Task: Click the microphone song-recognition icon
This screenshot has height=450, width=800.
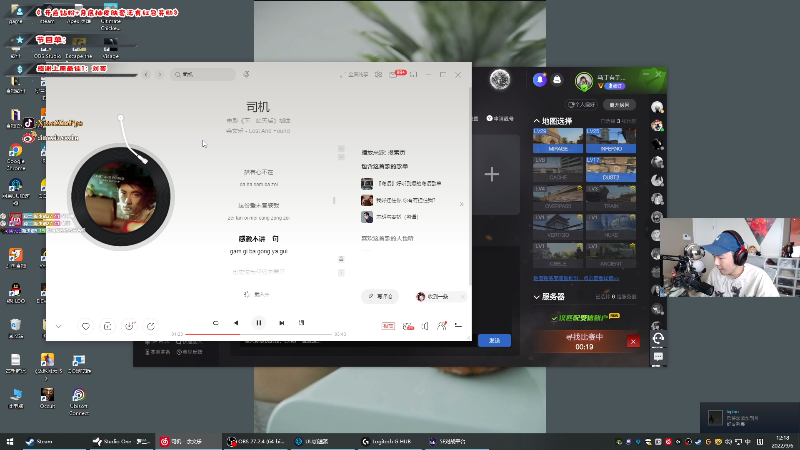Action: click(246, 74)
